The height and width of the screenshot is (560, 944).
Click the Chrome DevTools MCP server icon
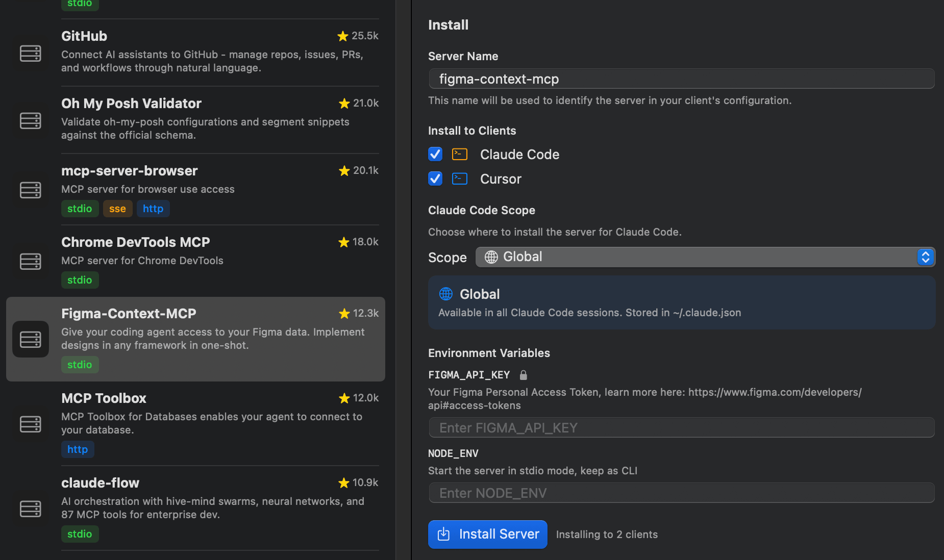coord(31,261)
